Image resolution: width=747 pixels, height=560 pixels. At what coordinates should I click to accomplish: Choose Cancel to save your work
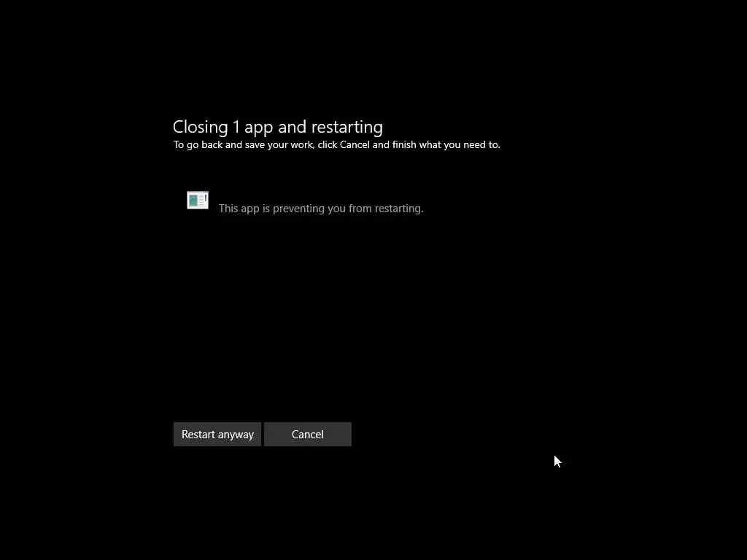308,435
